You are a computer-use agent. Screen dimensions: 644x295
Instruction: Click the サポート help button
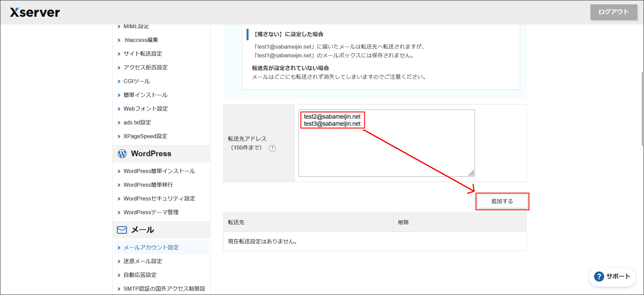pos(612,277)
